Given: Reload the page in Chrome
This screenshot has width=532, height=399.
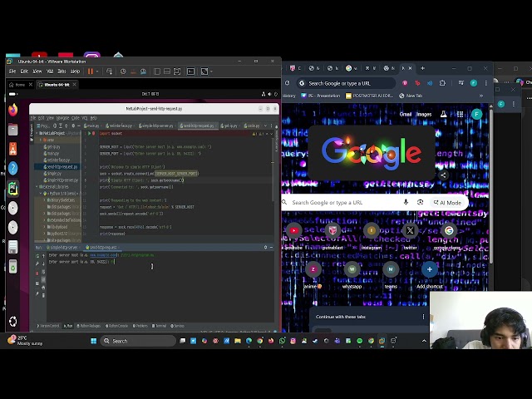Looking at the screenshot, I should [x=288, y=83].
